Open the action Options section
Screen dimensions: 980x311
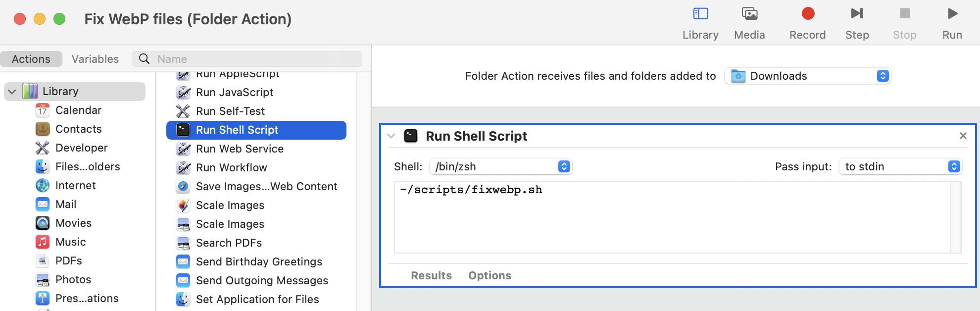pos(490,276)
